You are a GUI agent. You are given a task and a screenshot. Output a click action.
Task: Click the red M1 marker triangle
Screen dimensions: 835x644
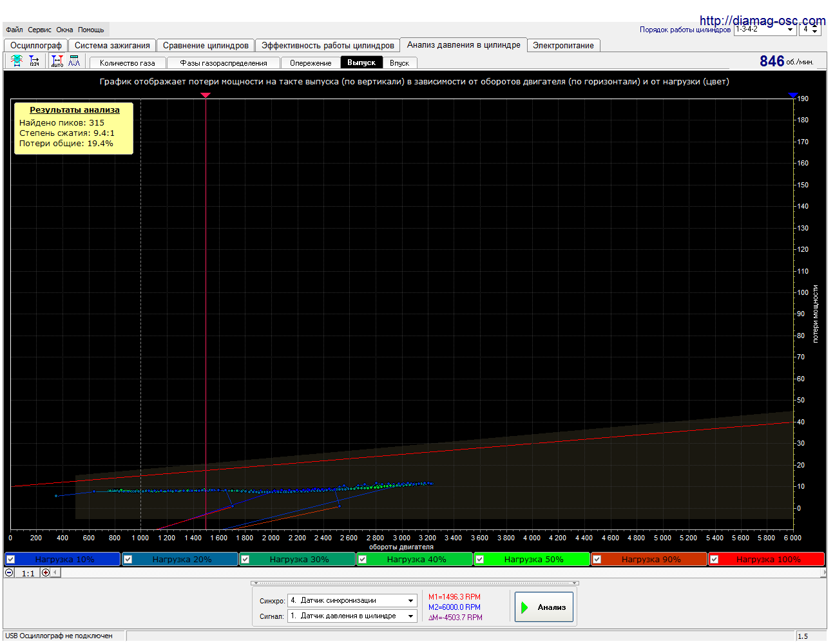click(206, 95)
